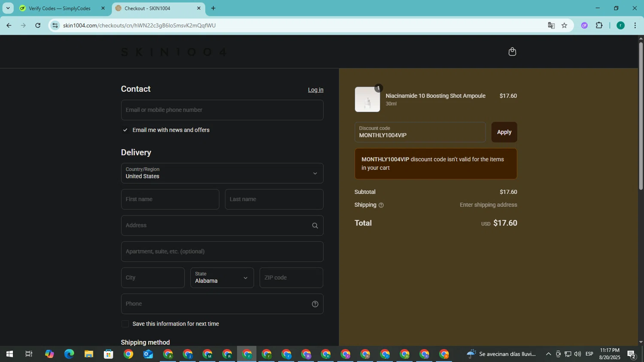Click the shipping info question icon
This screenshot has height=362, width=644.
point(381,205)
